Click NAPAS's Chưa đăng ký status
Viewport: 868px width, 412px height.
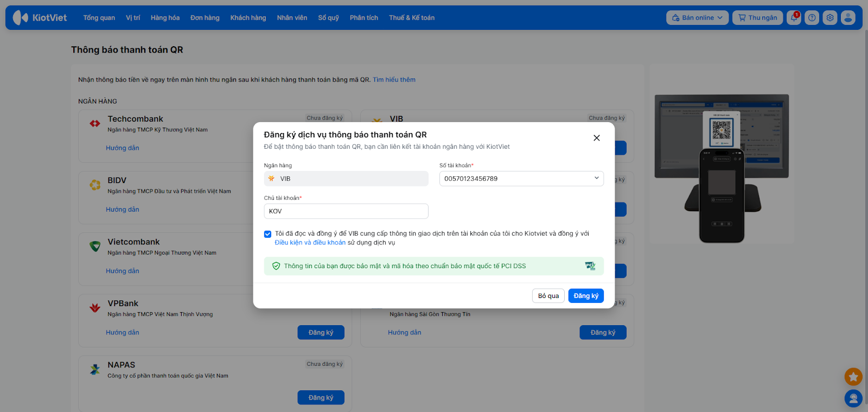click(x=324, y=364)
